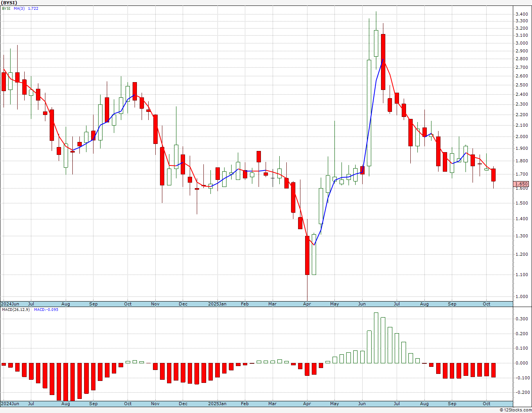Click Dec on the MACD panel time axis
Viewport: 532px width, 413px height.
point(183,404)
